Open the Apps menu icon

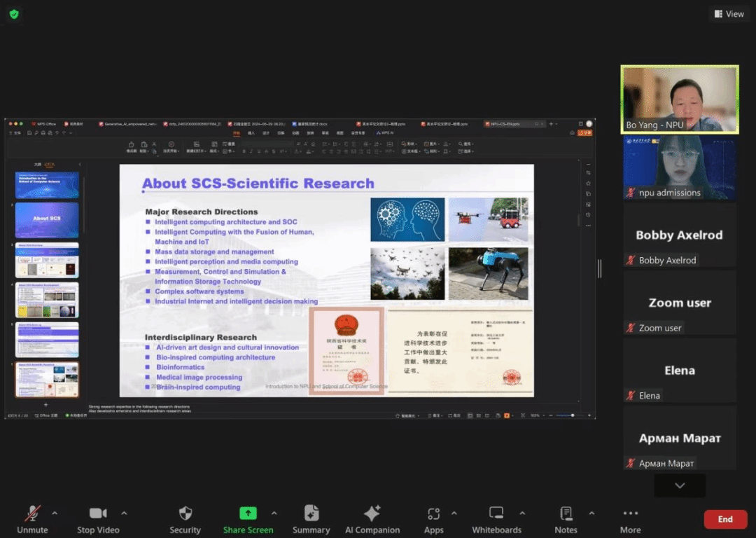tap(433, 513)
